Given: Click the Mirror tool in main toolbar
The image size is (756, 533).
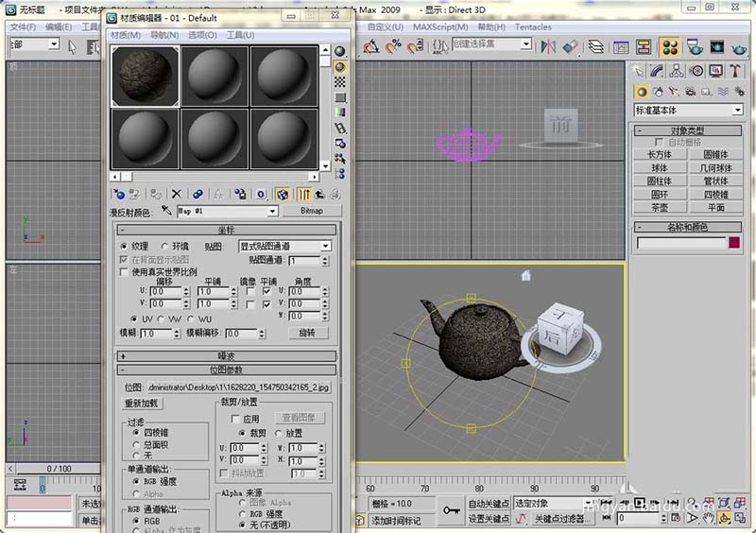Looking at the screenshot, I should (x=547, y=46).
